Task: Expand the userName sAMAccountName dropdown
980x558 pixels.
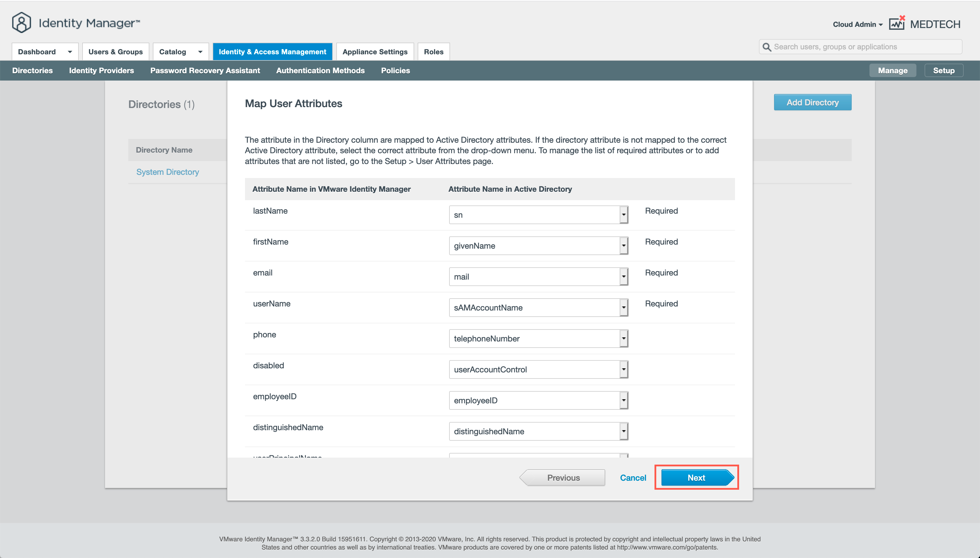Action: point(624,307)
